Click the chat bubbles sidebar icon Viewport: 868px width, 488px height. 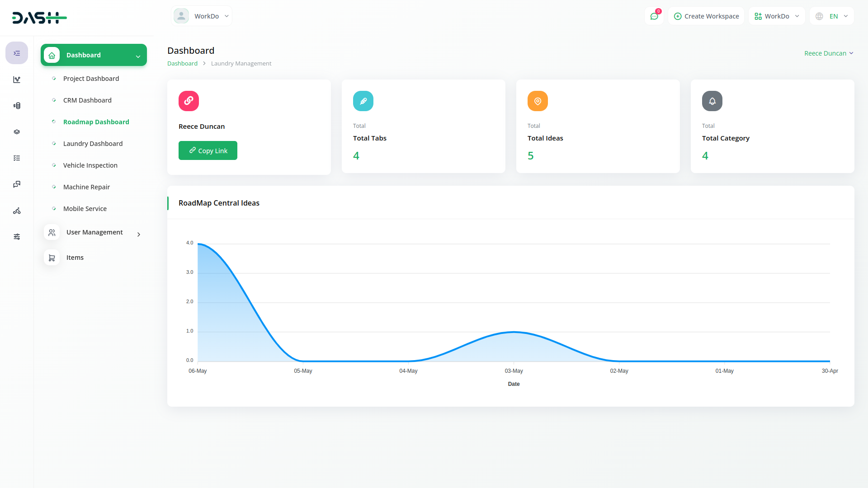17,184
